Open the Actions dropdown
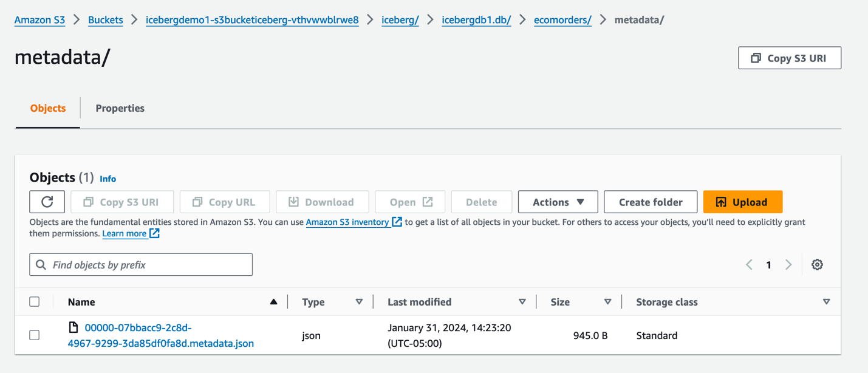The image size is (868, 373). coord(558,202)
